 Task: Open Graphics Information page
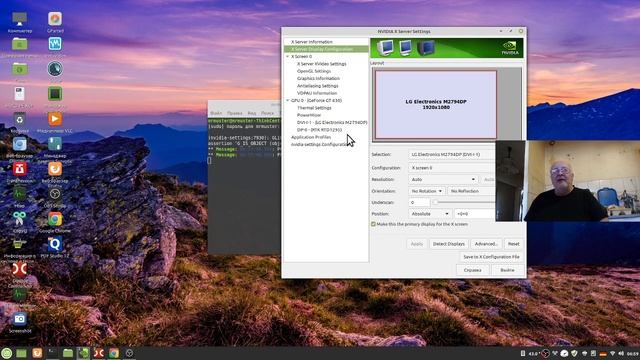(318, 78)
